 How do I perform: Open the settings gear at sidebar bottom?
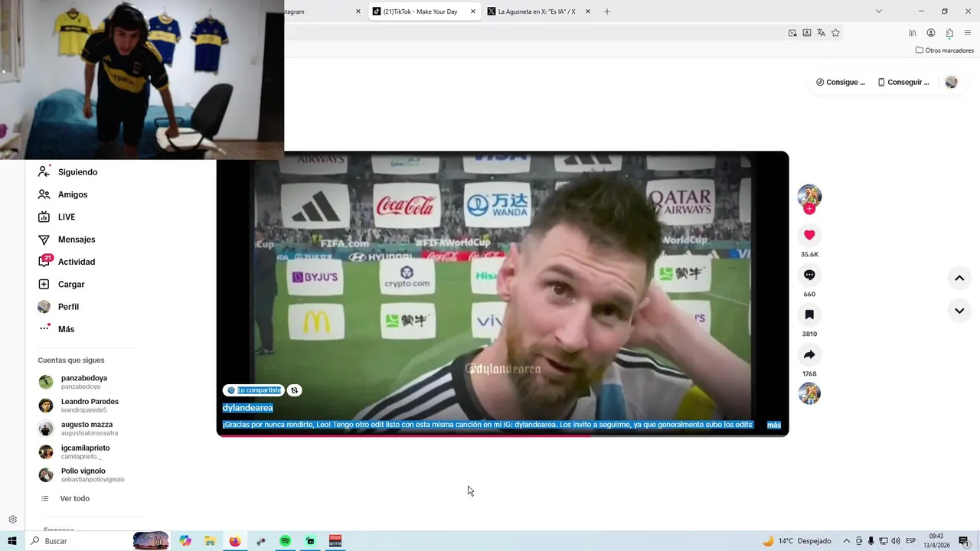[x=13, y=520]
